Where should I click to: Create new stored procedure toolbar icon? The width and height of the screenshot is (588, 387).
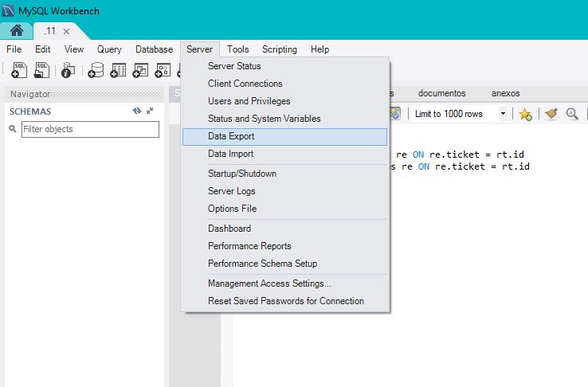pos(163,70)
